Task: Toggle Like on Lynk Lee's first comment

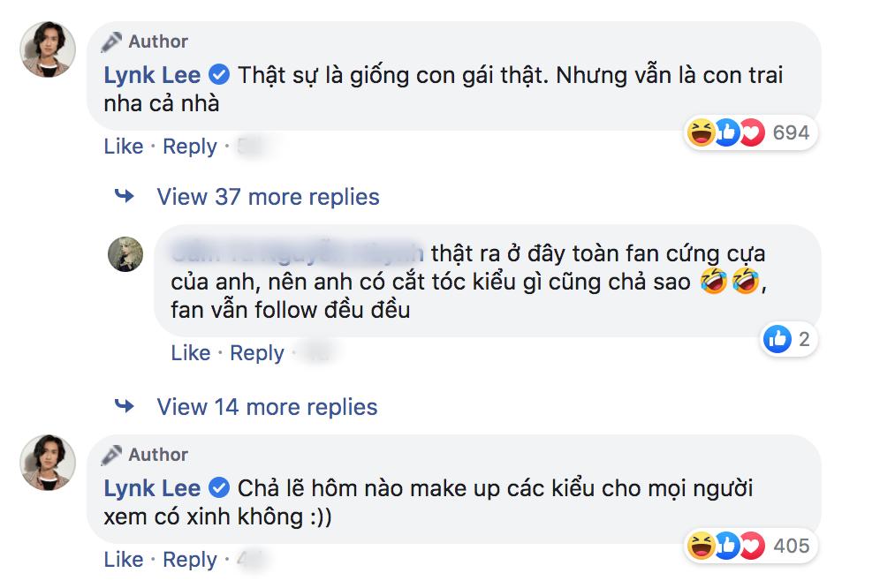Action: 125,147
